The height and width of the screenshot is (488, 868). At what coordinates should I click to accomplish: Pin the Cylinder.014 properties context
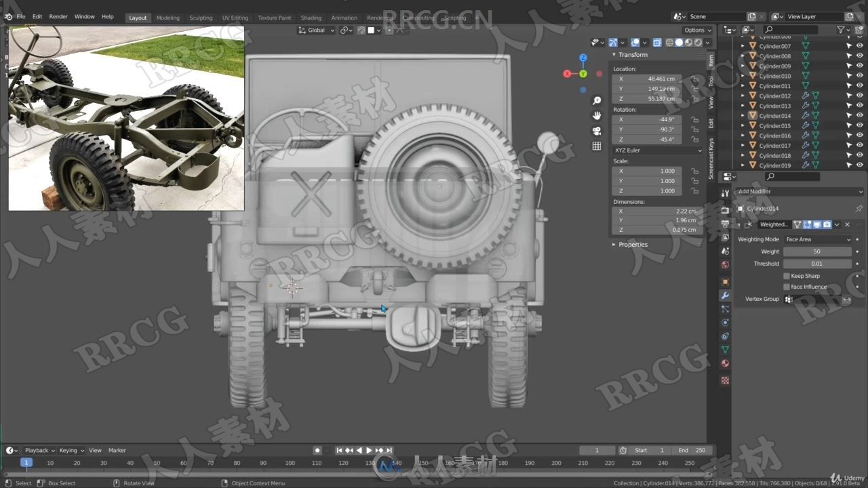click(x=860, y=209)
